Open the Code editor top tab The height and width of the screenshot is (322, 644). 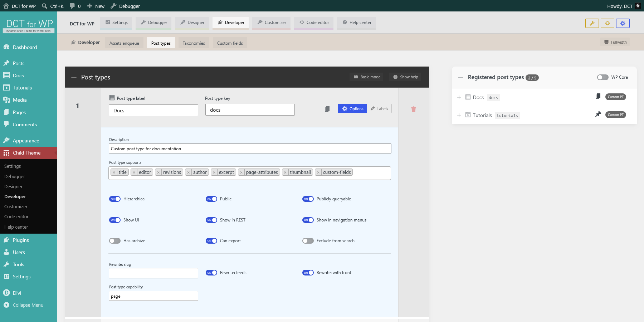(x=314, y=23)
